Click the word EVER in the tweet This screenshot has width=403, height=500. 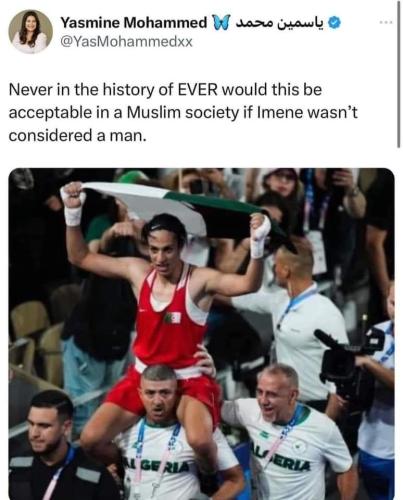pyautogui.click(x=197, y=90)
